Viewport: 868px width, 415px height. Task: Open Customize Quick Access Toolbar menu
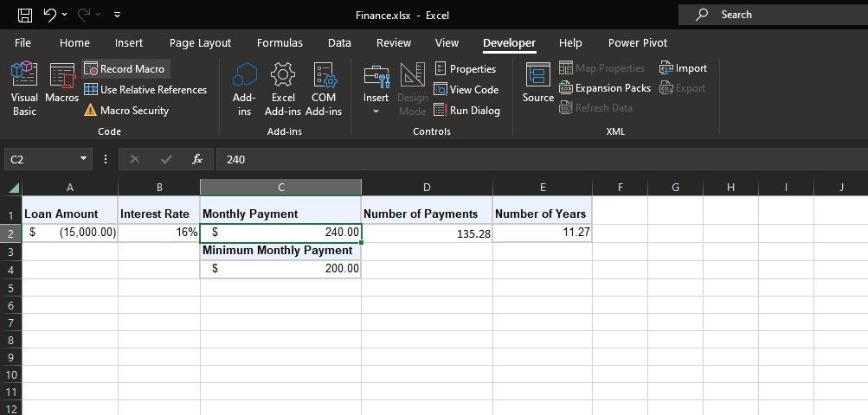[118, 16]
